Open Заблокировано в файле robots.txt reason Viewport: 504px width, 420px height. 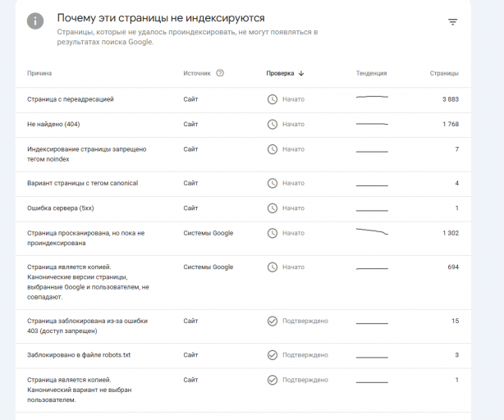click(x=79, y=355)
